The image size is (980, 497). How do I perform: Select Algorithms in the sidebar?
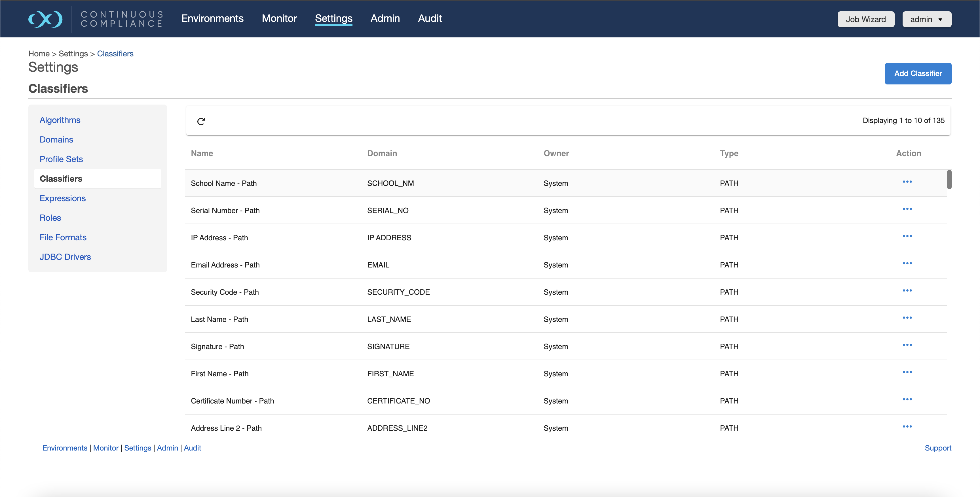point(60,120)
